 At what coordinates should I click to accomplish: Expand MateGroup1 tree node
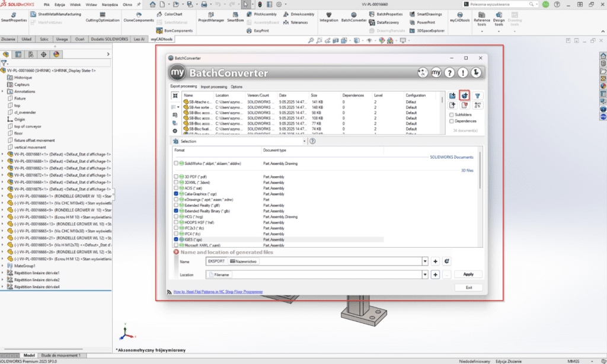click(3, 266)
